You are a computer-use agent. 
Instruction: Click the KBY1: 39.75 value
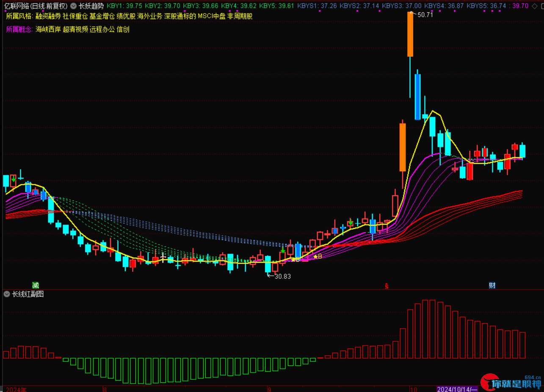tap(124, 6)
